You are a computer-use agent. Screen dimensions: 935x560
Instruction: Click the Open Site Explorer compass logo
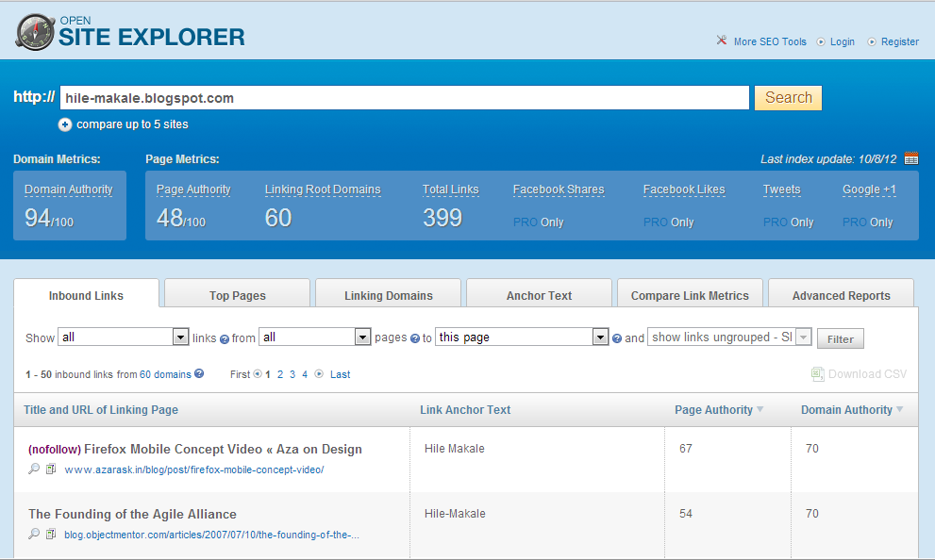(x=35, y=32)
